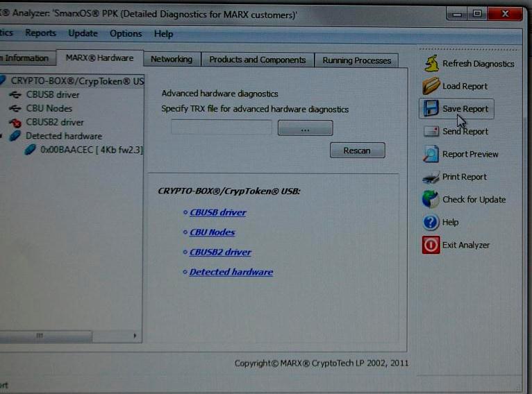The image size is (532, 394).
Task: Click the Print Report label
Action: (x=464, y=177)
